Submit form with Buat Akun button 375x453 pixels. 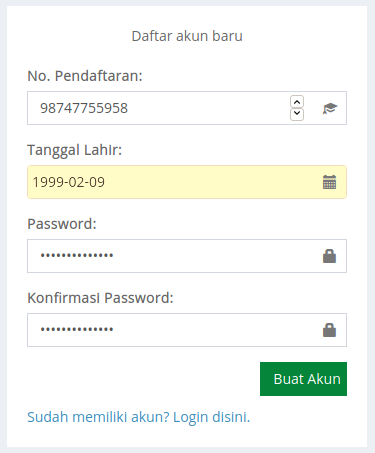303,379
